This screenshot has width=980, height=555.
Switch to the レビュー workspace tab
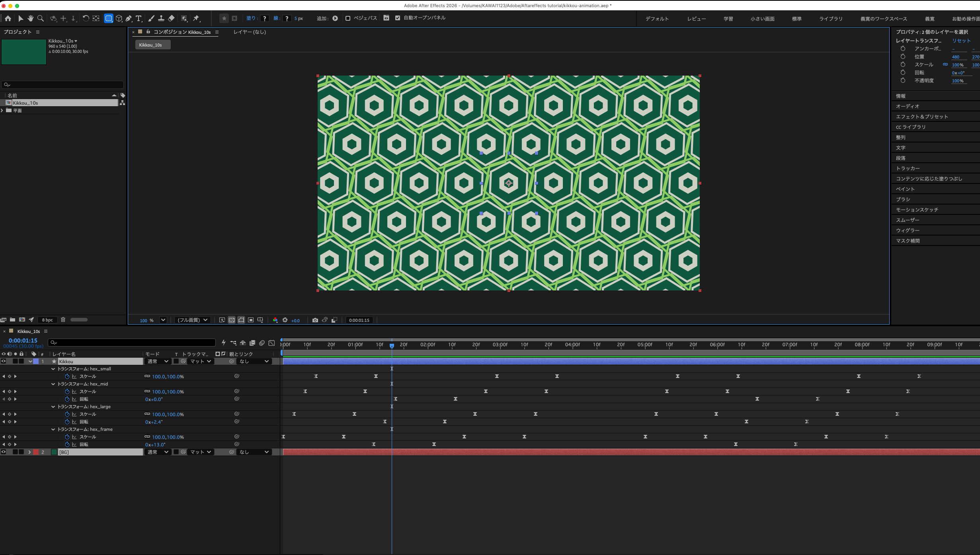[x=696, y=19]
